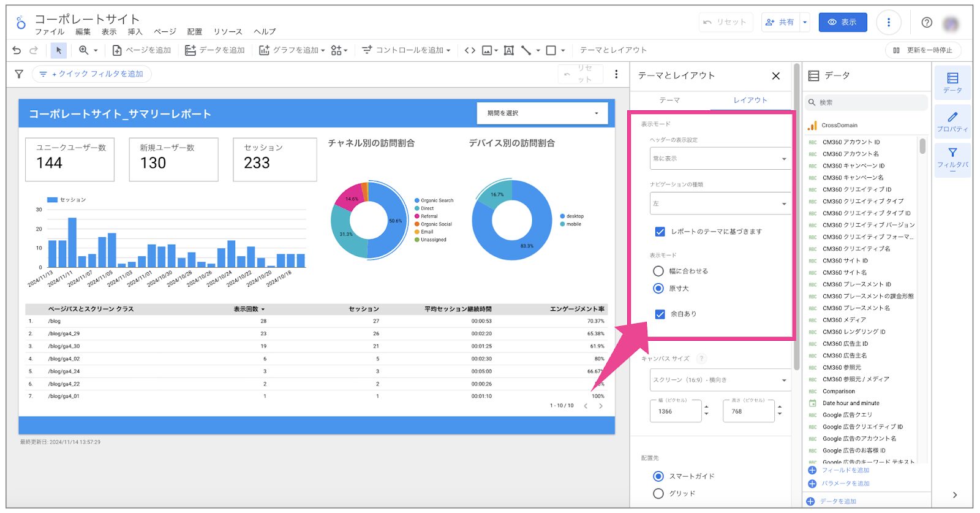
Task: Click the add data icon
Action: (190, 50)
